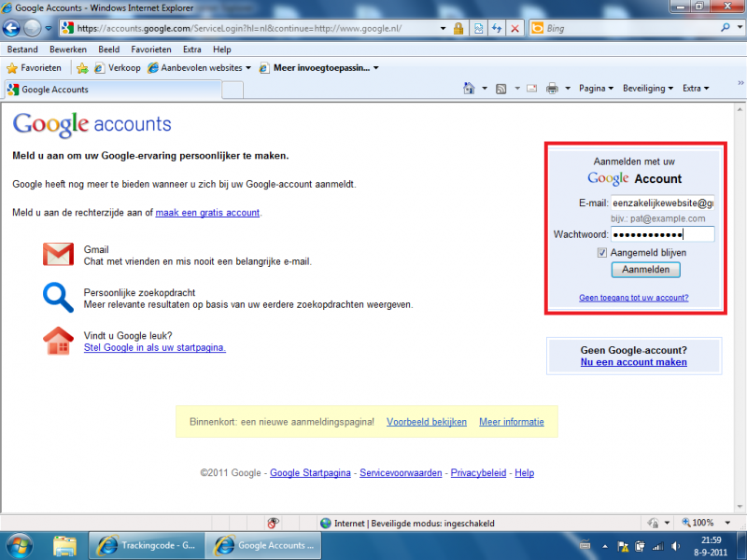The width and height of the screenshot is (747, 560).
Task: Click the browser Back arrow button
Action: (12, 28)
